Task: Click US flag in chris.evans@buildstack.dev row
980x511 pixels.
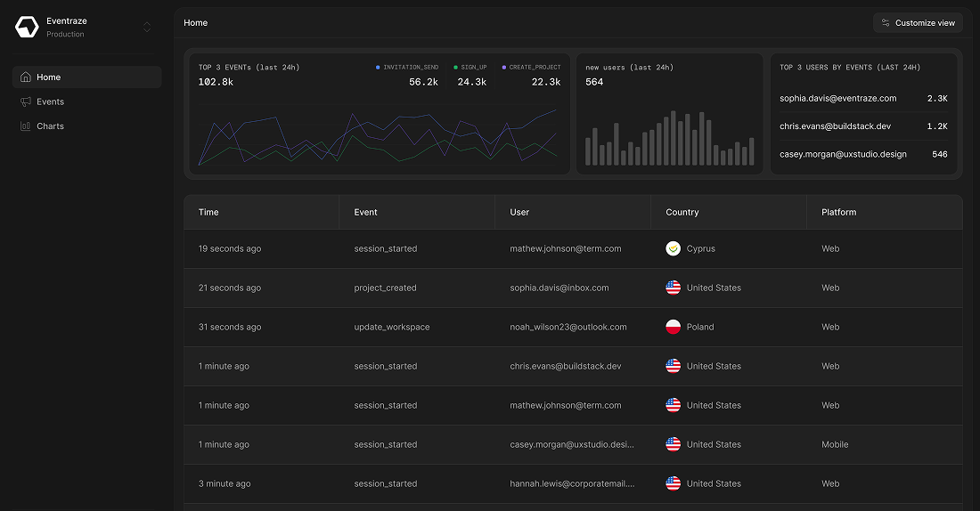Action: click(x=674, y=366)
